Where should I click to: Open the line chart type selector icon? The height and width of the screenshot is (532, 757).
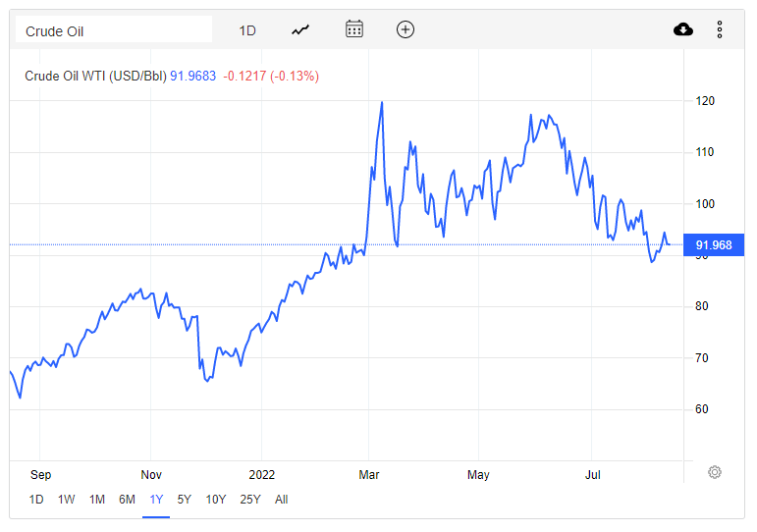pos(300,30)
